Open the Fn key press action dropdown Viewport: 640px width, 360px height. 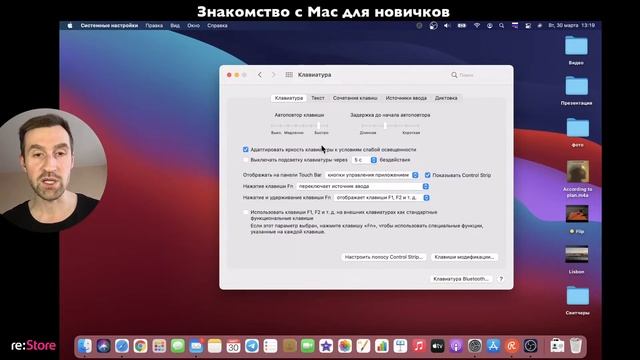[x=363, y=186]
